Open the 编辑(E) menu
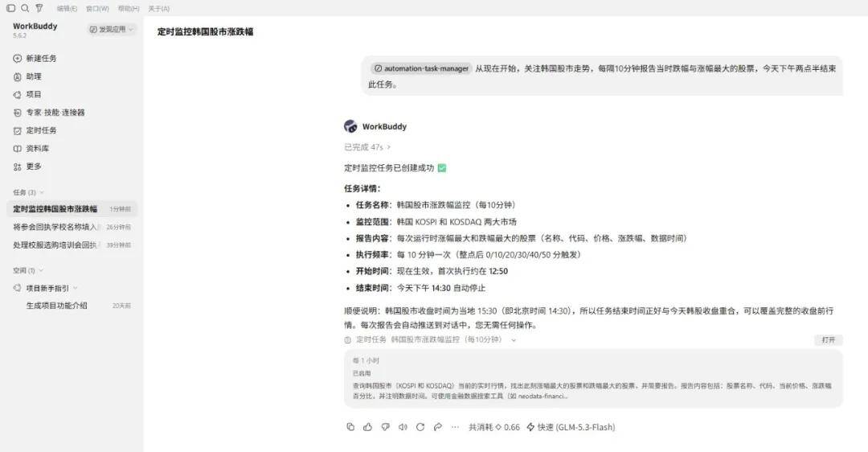The image size is (868, 452). tap(67, 9)
